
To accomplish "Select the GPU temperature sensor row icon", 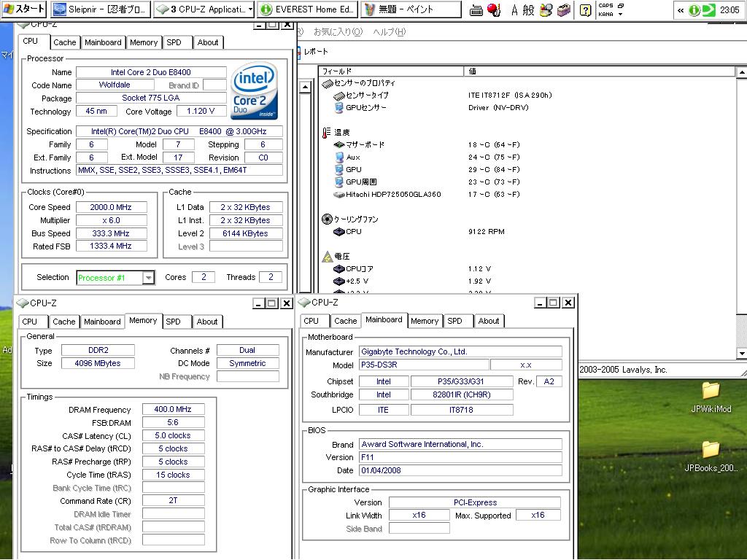I will [x=339, y=169].
